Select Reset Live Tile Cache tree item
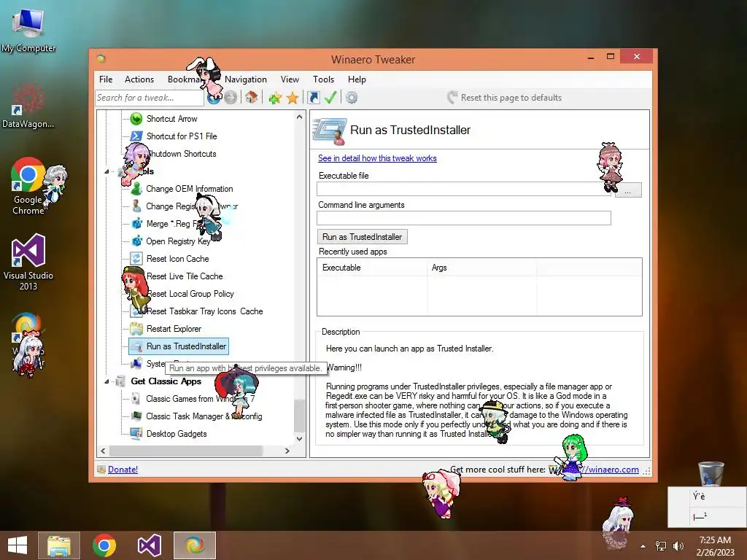 185,276
